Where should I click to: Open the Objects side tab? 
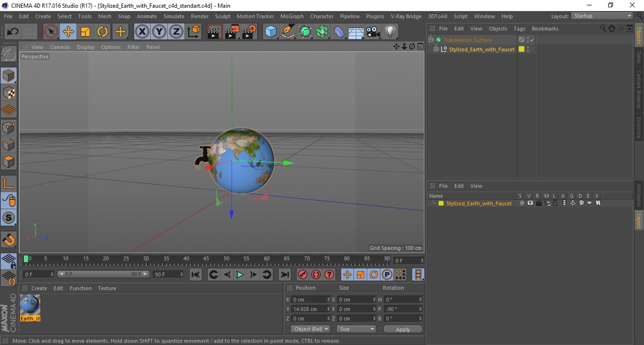[639, 36]
